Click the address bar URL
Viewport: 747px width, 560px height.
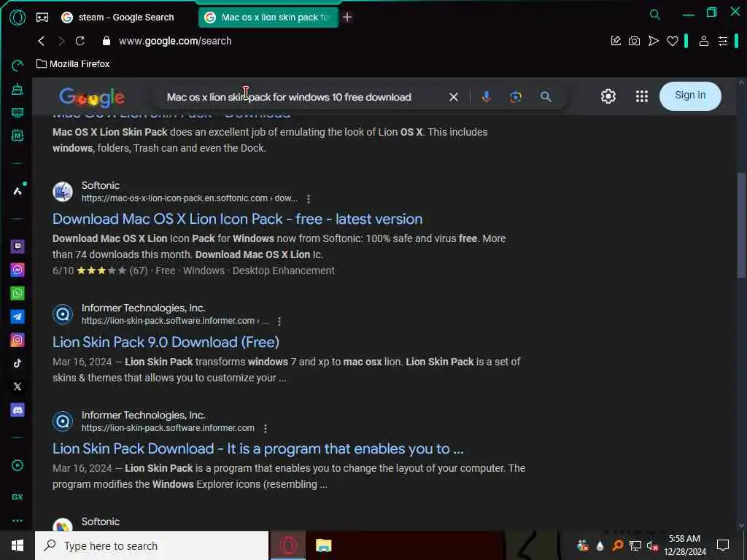point(175,41)
